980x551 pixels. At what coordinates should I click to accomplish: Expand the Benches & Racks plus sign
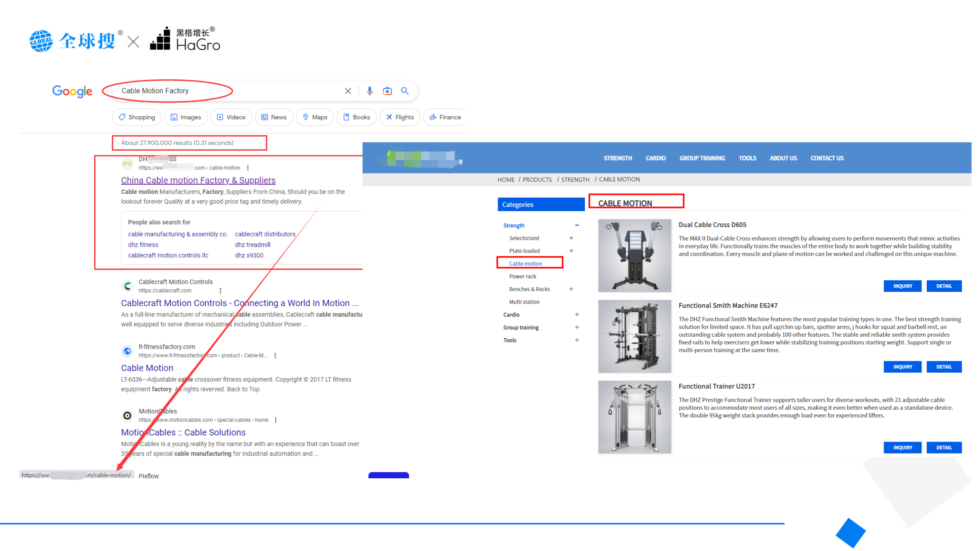tap(571, 289)
